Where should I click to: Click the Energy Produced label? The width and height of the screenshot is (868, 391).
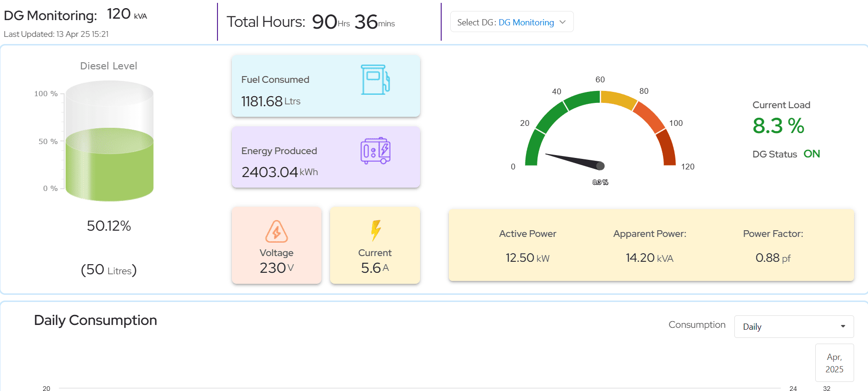pyautogui.click(x=279, y=151)
